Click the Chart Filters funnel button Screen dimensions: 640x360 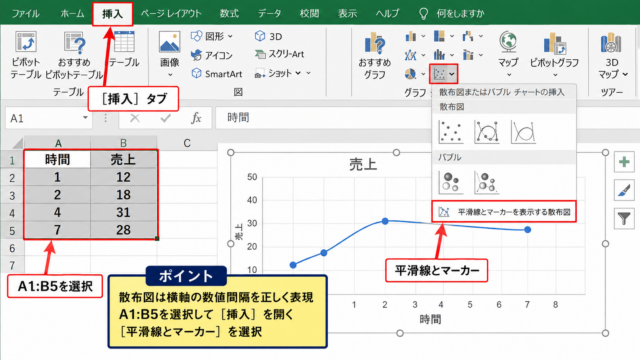624,219
